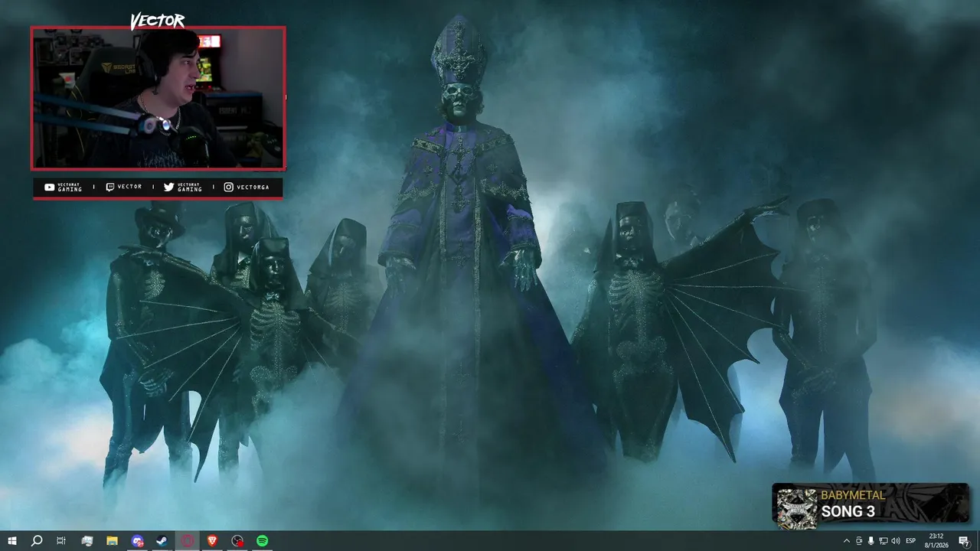Open the Windows Start menu
This screenshot has width=980, height=551.
click(11, 541)
